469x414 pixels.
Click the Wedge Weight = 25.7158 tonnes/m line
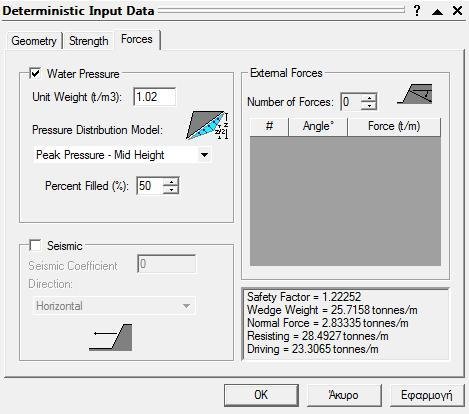[332, 310]
